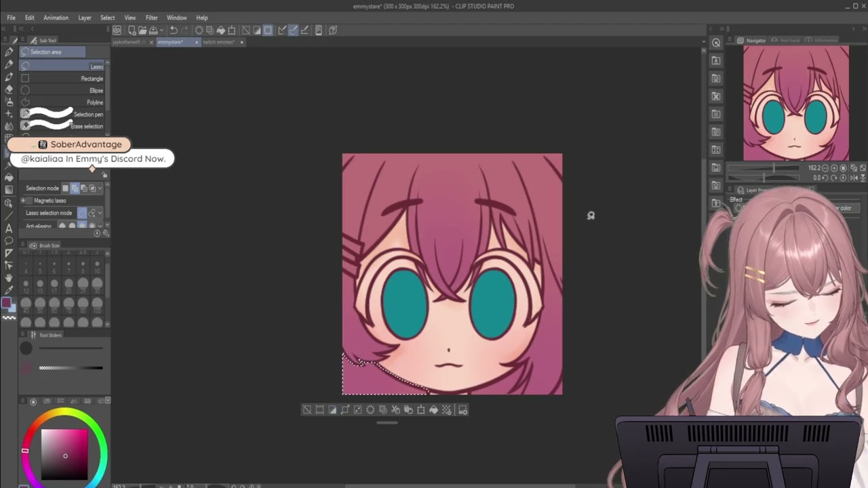
Task: Choose the Selection pen sub tool
Action: 62,114
